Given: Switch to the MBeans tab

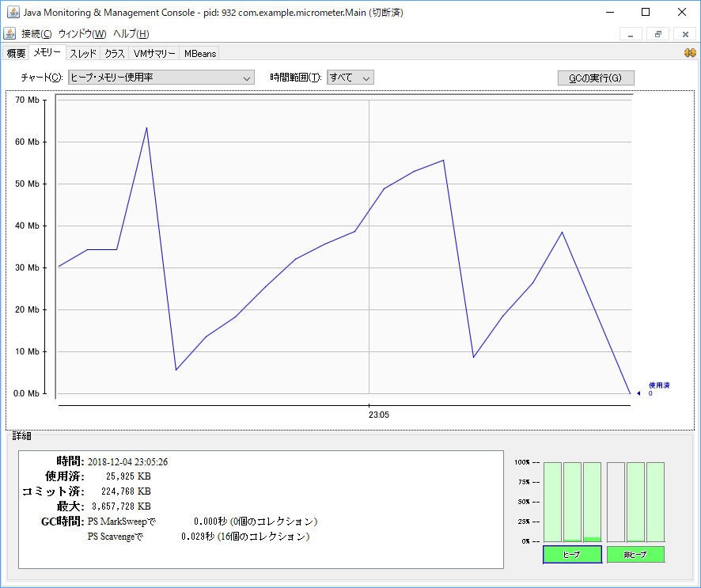Looking at the screenshot, I should [x=199, y=54].
